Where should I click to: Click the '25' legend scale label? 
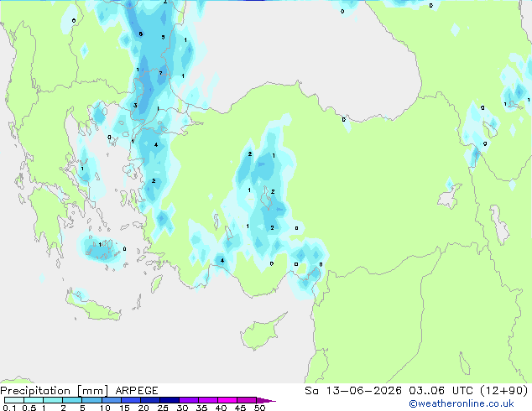pyautogui.click(x=163, y=408)
